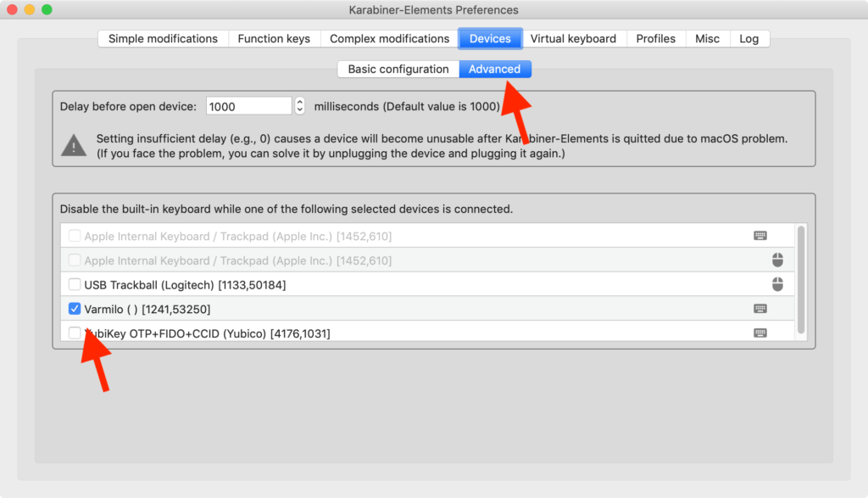
Task: Click keyboard icon in first Apple Internal row
Action: tap(760, 236)
